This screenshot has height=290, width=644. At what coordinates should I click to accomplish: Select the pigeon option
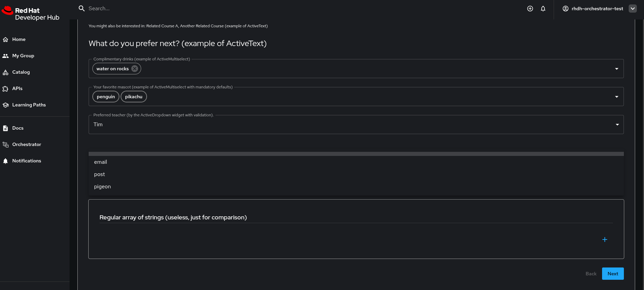(102, 187)
